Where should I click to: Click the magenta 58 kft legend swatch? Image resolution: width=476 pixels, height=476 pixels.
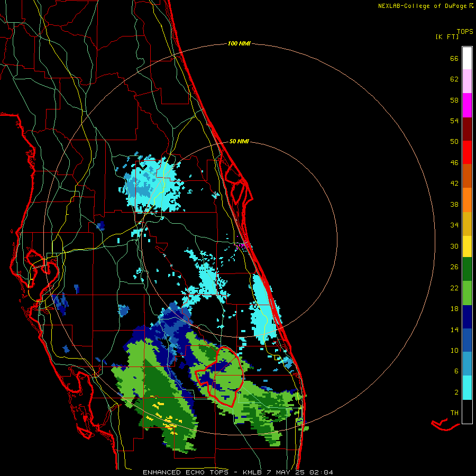(x=467, y=105)
